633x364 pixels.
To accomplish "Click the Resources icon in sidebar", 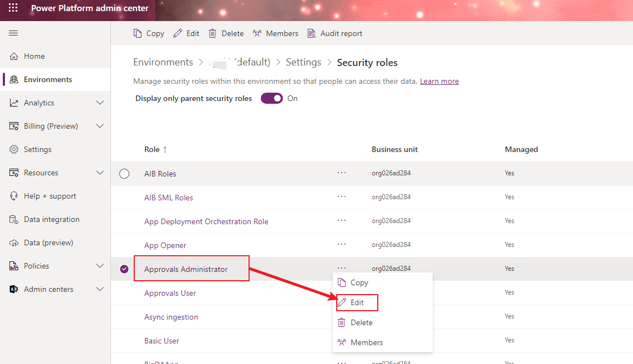I will coord(14,173).
